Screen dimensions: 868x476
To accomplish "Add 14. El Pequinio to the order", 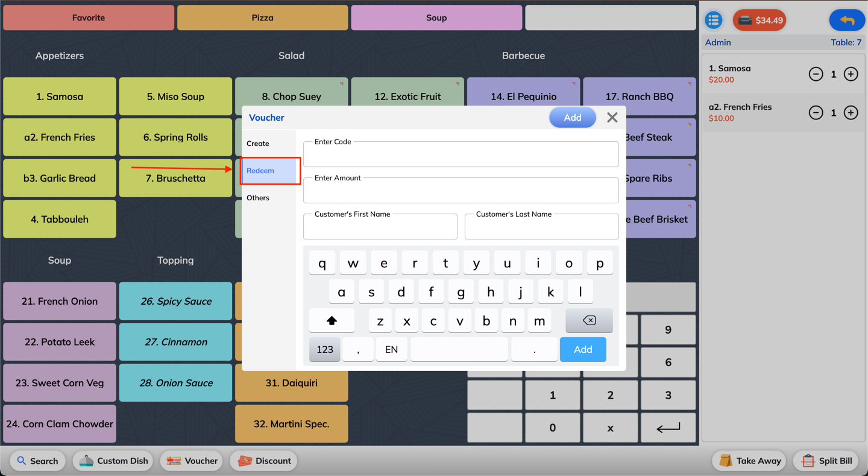I will click(x=523, y=92).
